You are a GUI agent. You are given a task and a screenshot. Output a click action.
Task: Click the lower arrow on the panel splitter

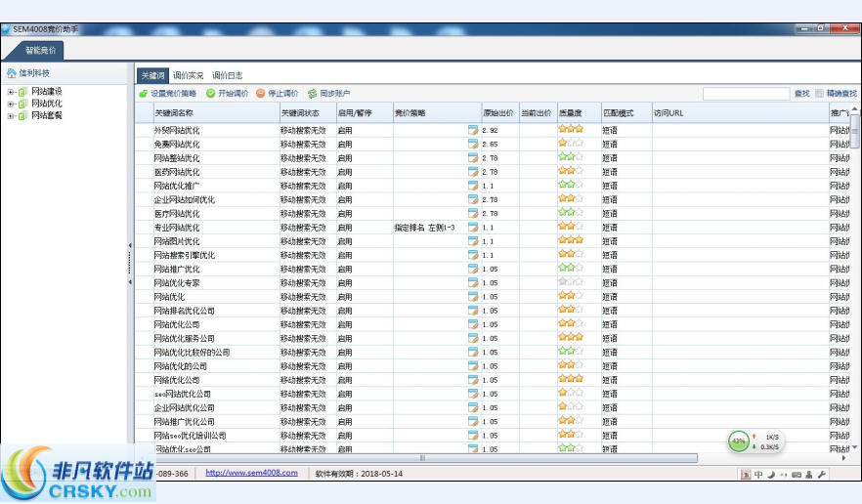(130, 282)
